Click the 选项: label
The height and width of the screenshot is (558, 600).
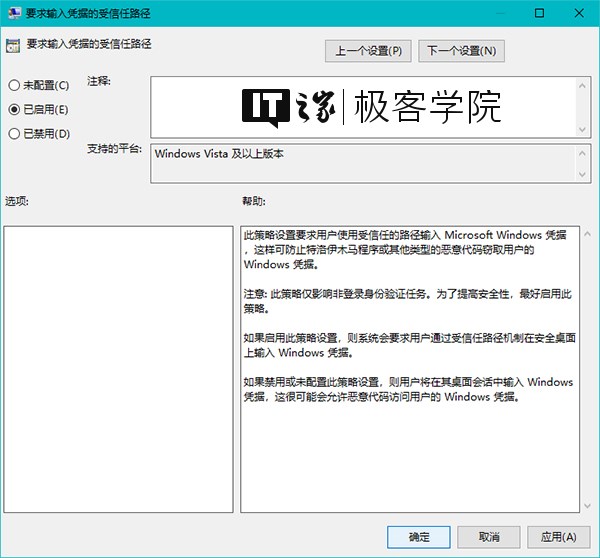click(17, 201)
